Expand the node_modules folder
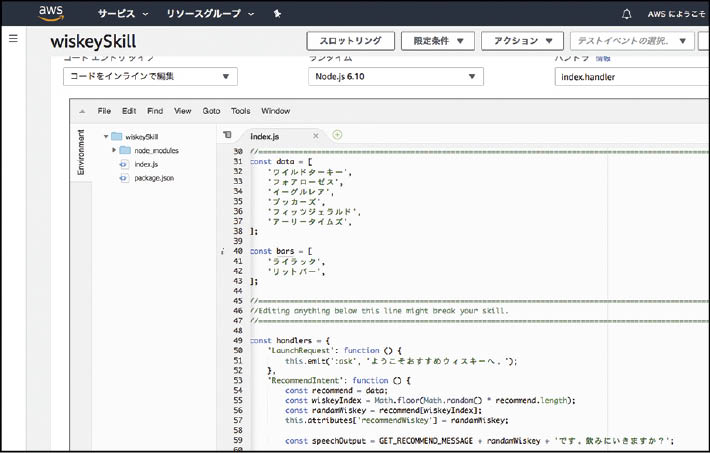 tap(114, 150)
